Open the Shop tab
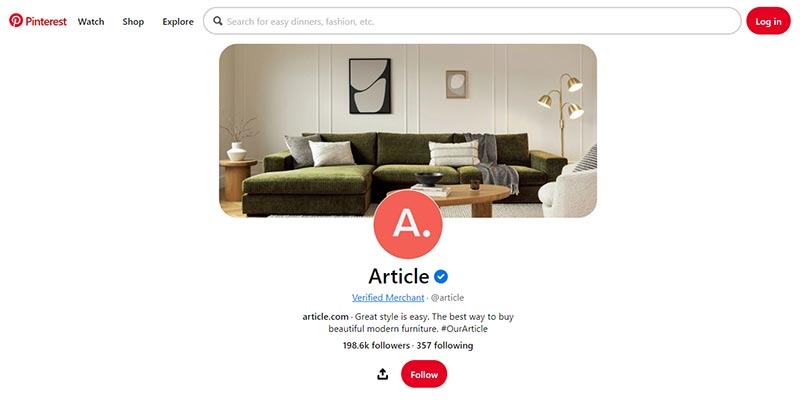This screenshot has height=405, width=800. pos(133,21)
